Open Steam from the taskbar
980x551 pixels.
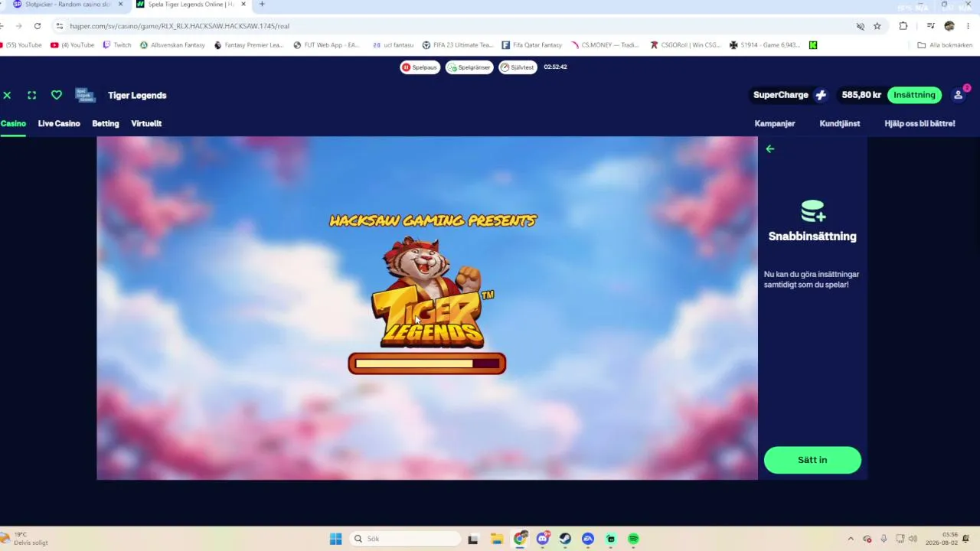565,539
